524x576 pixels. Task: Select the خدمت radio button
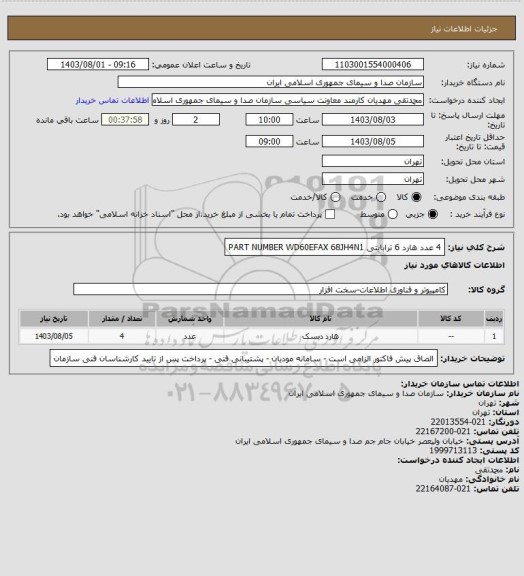(x=381, y=197)
